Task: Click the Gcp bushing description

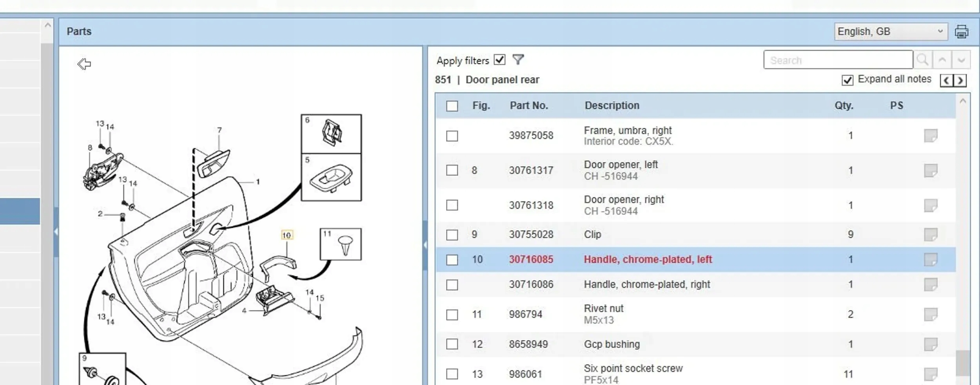Action: click(612, 344)
